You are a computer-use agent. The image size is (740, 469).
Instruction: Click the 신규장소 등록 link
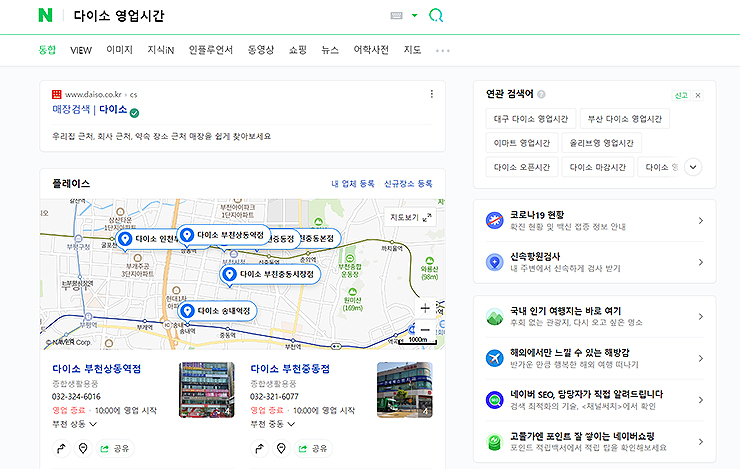coord(408,184)
